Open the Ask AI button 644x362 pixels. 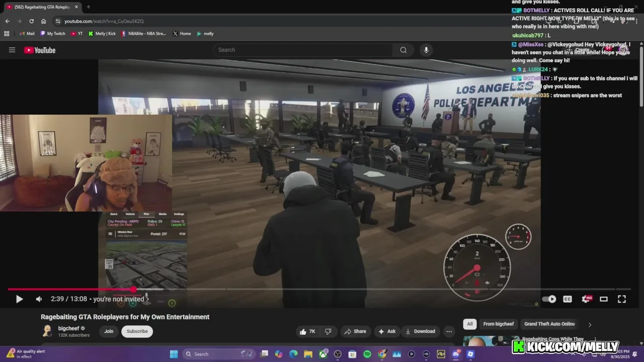[x=387, y=331]
